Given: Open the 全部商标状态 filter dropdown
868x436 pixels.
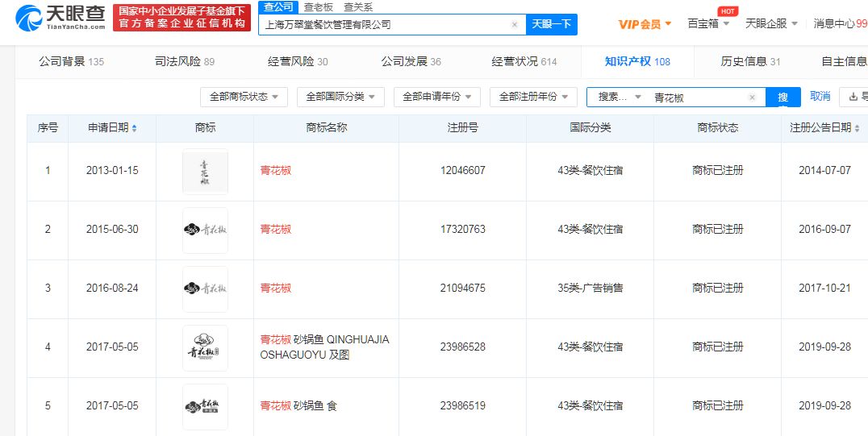Looking at the screenshot, I should [x=244, y=97].
